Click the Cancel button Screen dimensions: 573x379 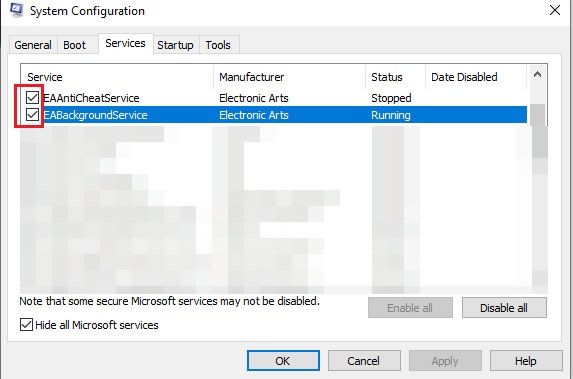(364, 361)
